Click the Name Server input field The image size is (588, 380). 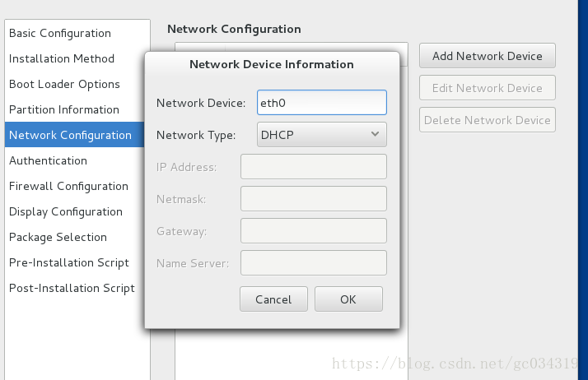314,263
